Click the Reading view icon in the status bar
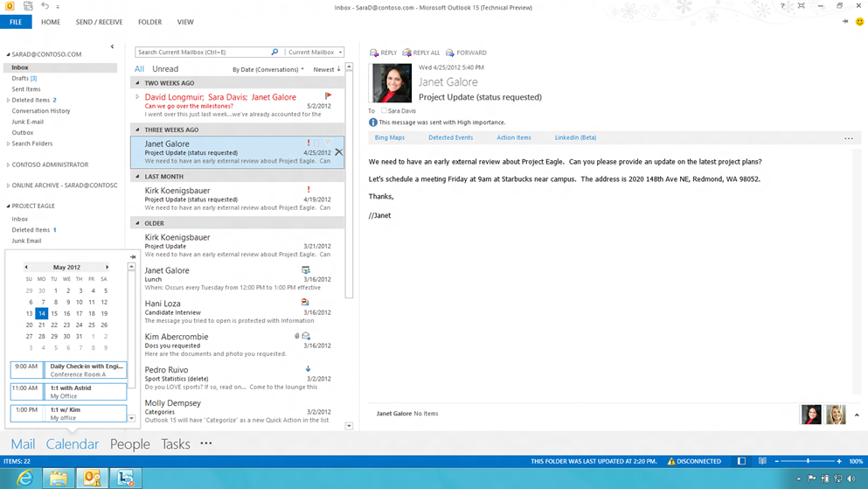The height and width of the screenshot is (489, 868). [762, 461]
